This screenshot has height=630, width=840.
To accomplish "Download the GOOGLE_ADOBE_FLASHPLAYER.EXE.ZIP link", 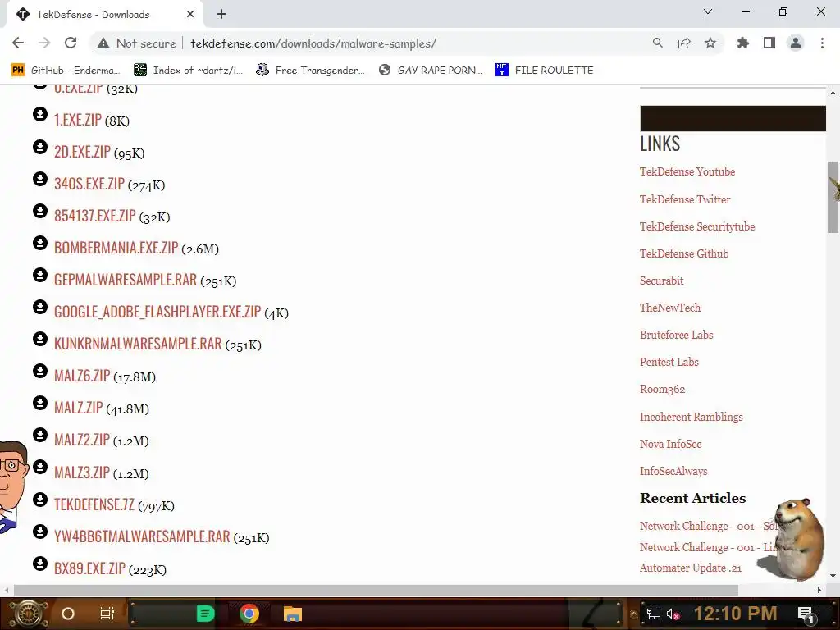I will click(x=157, y=311).
